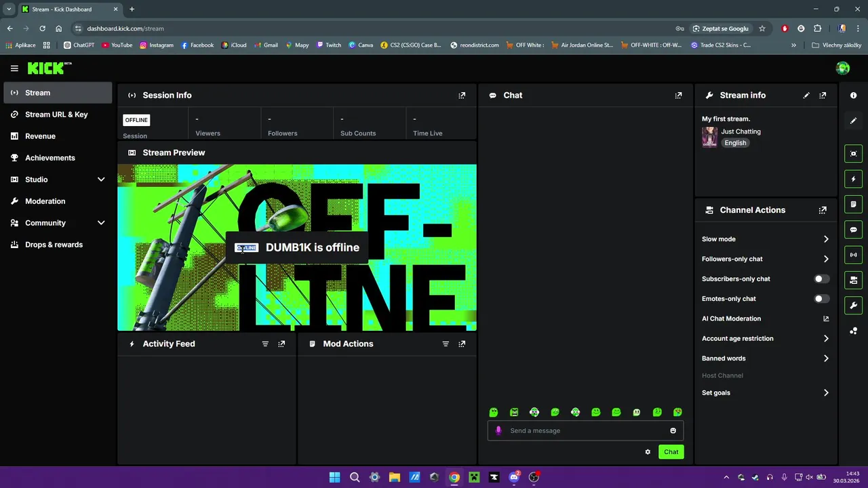Open OBS Studio from the taskbar
868x488 pixels.
coord(534,477)
